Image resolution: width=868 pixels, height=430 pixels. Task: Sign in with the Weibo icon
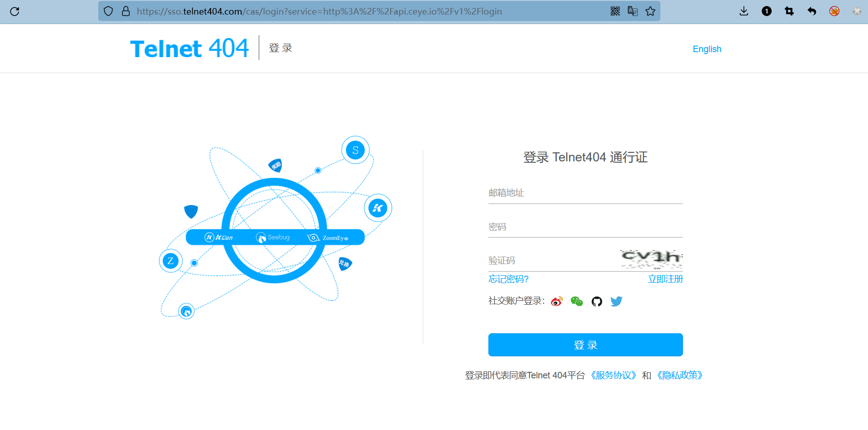557,301
